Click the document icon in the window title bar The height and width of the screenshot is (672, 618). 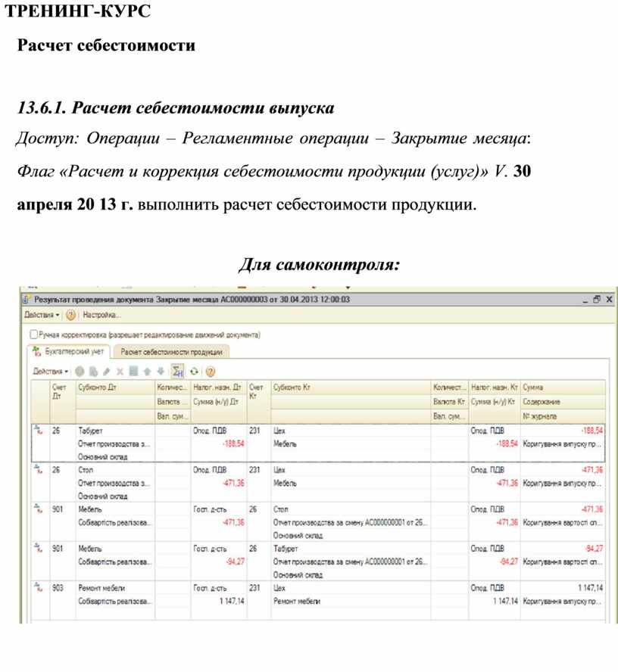click(27, 300)
